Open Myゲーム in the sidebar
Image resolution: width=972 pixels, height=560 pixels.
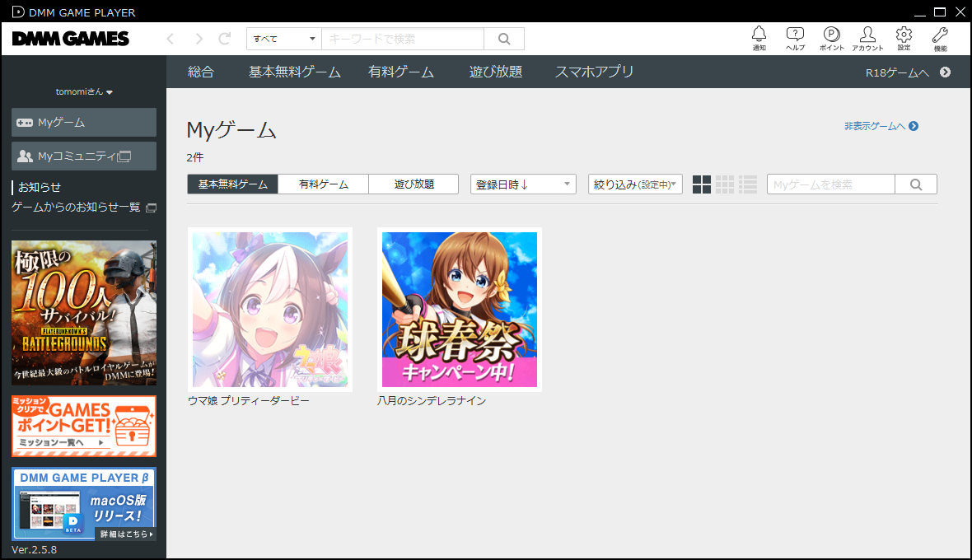click(84, 122)
